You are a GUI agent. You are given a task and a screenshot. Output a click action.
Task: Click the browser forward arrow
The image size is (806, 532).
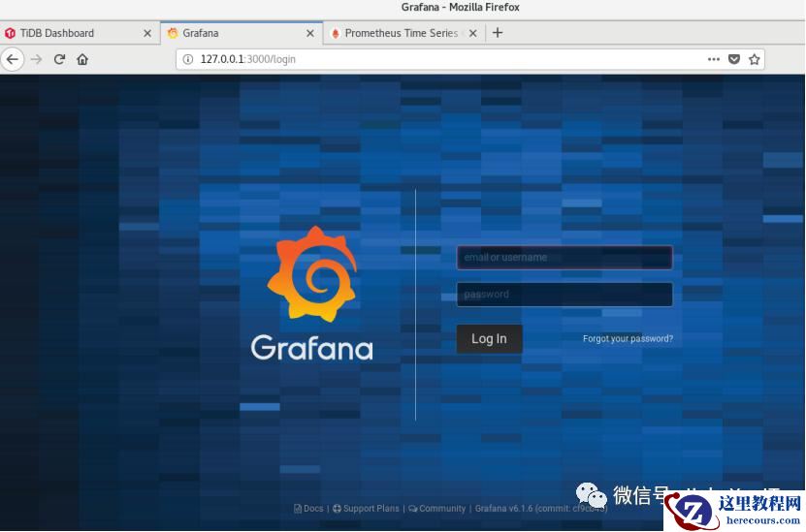(36, 59)
